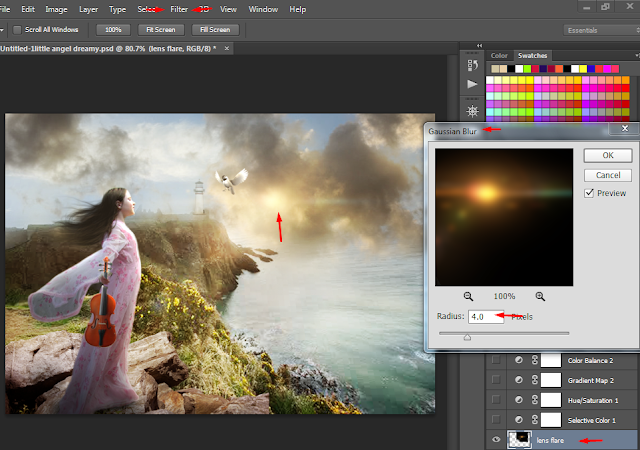Hide the lens flare layer

(496, 440)
